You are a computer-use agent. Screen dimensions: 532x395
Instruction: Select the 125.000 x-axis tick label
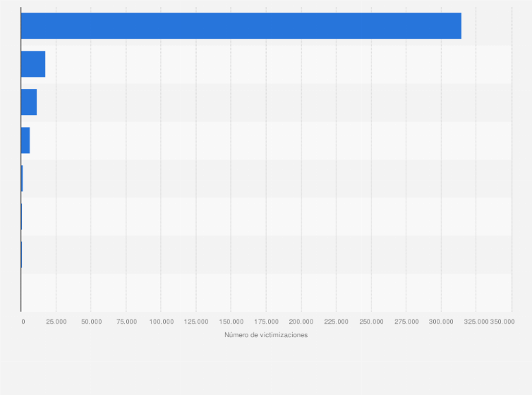point(196,322)
